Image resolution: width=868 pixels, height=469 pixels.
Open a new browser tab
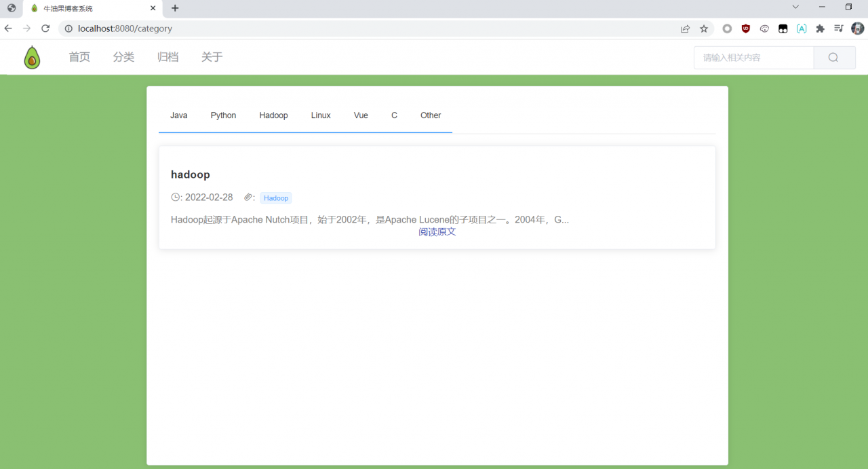point(175,8)
